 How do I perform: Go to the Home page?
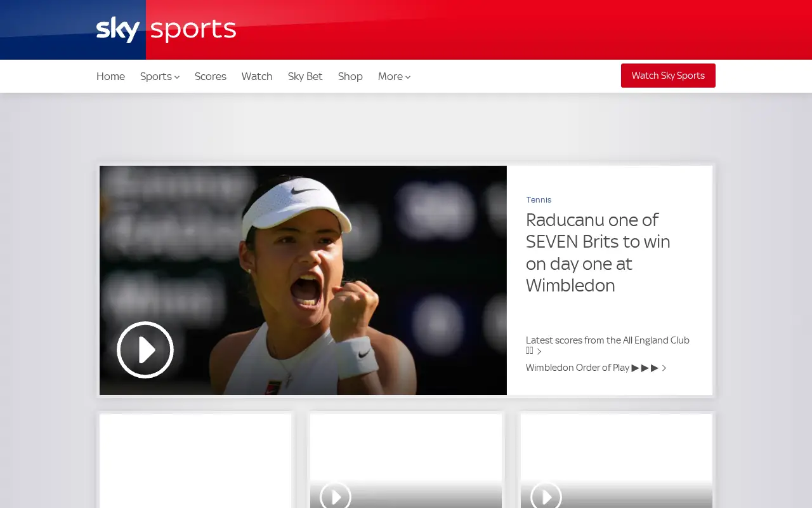click(x=110, y=76)
